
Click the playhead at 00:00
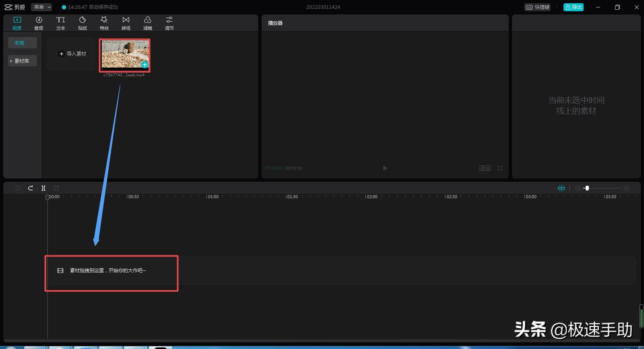tap(47, 197)
